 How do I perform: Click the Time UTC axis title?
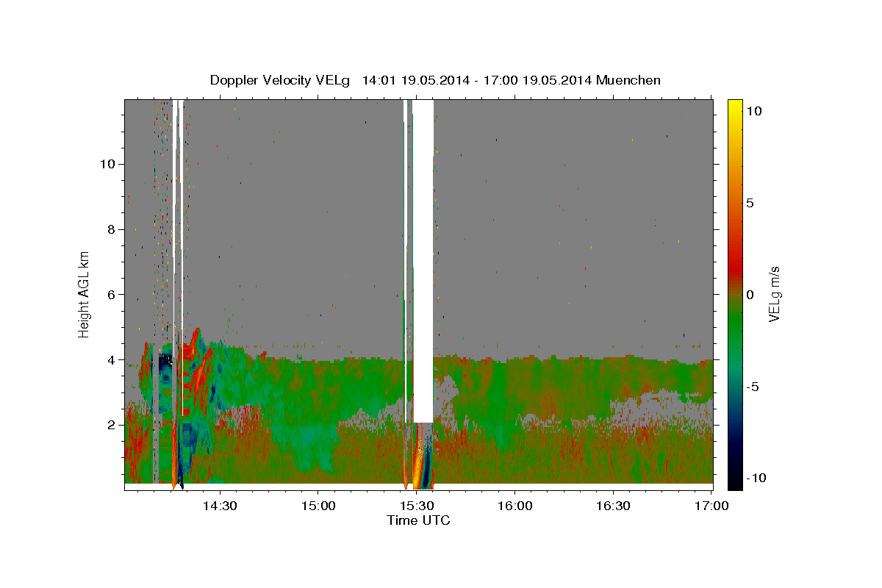pos(418,520)
